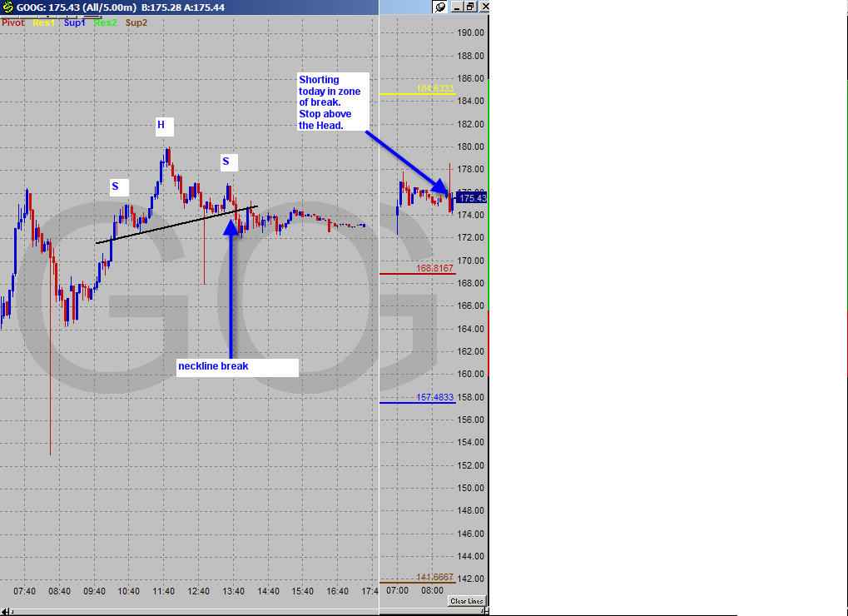Click the blue 157.4833 support line label
This screenshot has height=616, width=848.
(434, 398)
